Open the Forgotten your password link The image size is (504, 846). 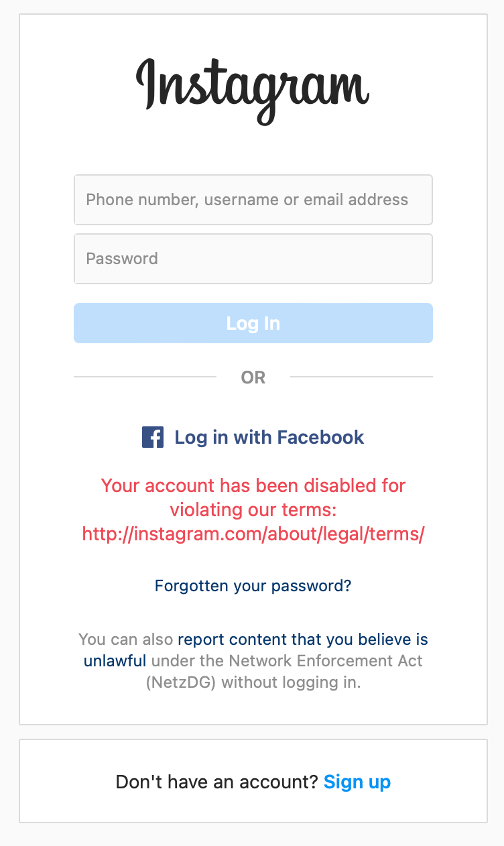tap(253, 586)
